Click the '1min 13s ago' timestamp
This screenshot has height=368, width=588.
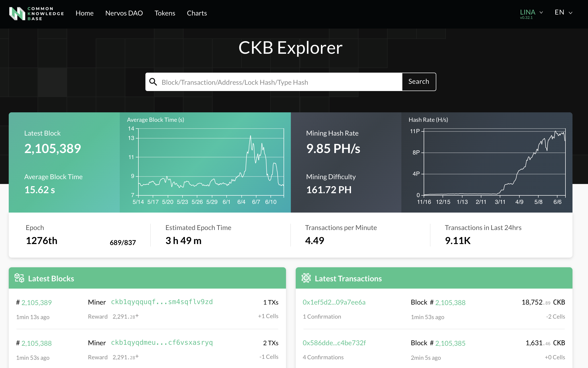pos(33,317)
